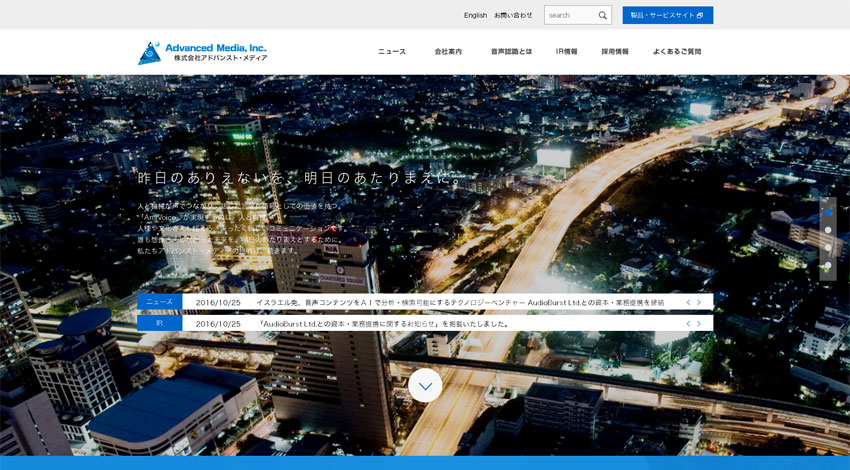Select the first (blue) slide indicator dot

pyautogui.click(x=828, y=213)
